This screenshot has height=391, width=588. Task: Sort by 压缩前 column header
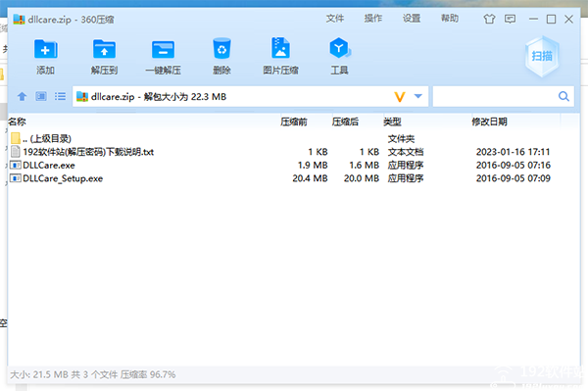pos(294,122)
